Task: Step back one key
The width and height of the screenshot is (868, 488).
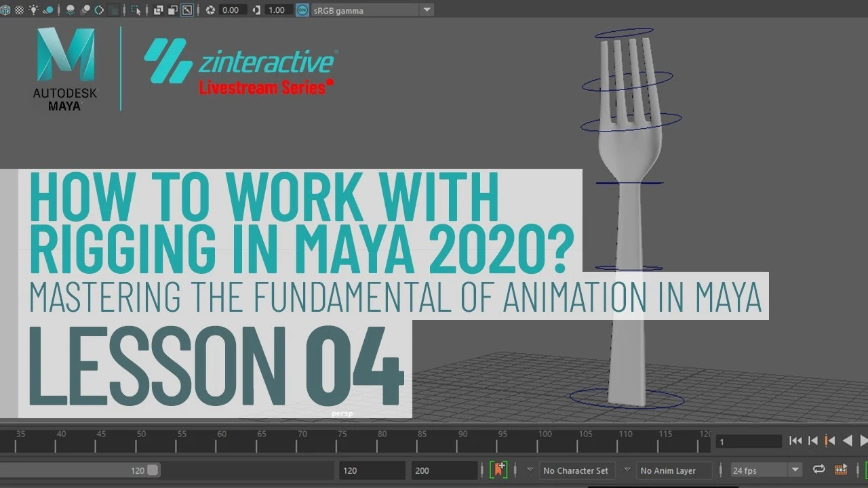Action: click(x=829, y=441)
